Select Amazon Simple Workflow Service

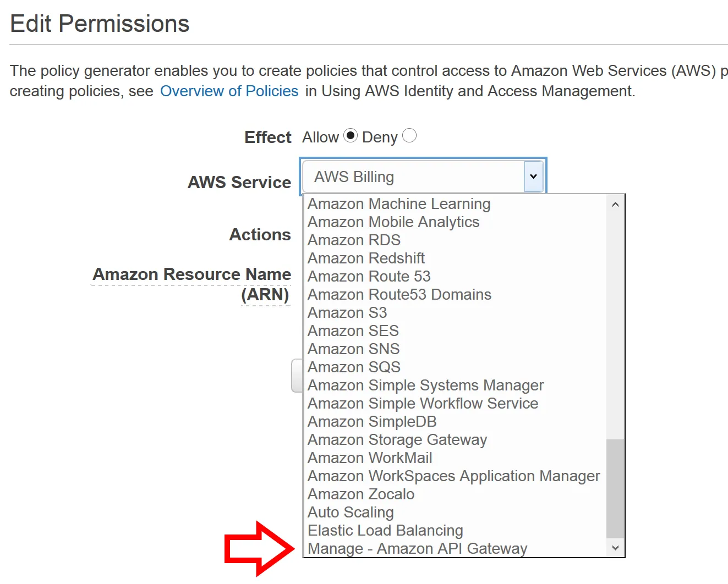click(x=423, y=404)
